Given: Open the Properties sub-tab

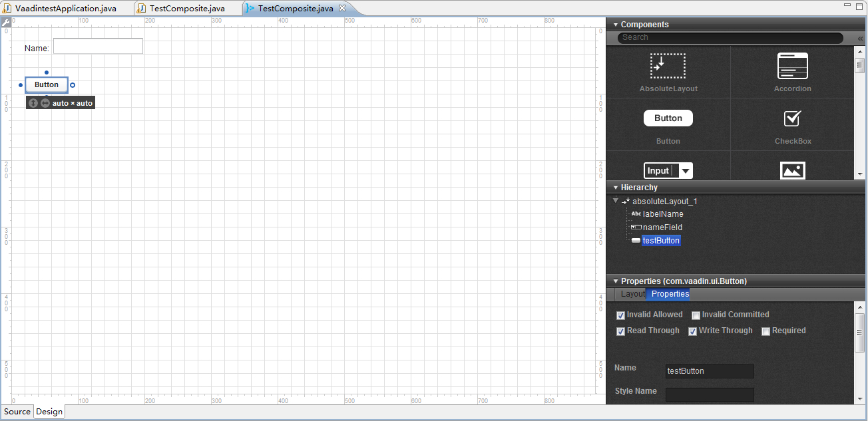Looking at the screenshot, I should 670,294.
